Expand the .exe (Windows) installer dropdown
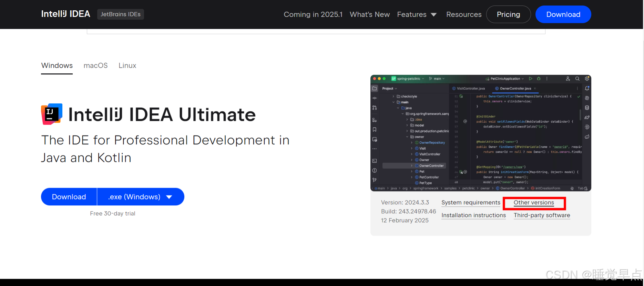 pos(141,197)
